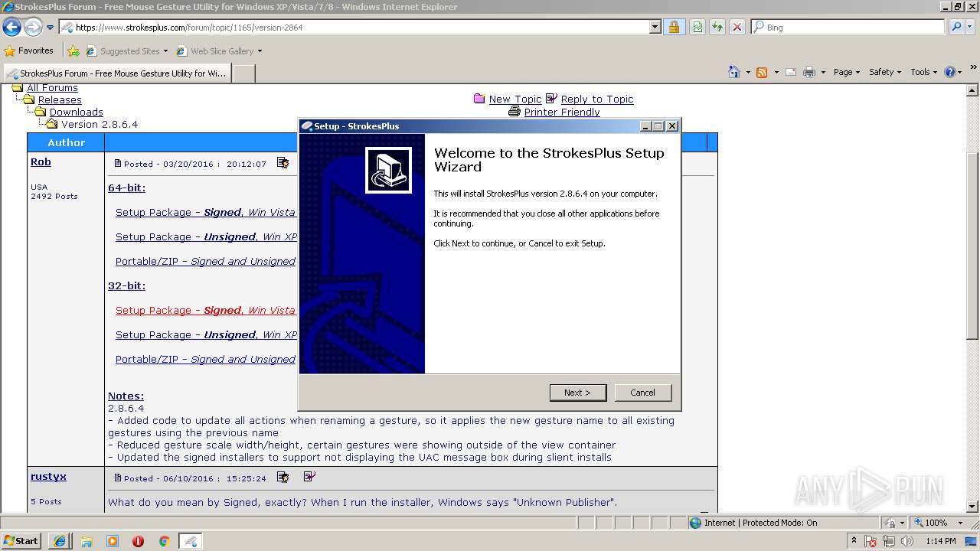Go back with browser Back arrow

[12, 28]
